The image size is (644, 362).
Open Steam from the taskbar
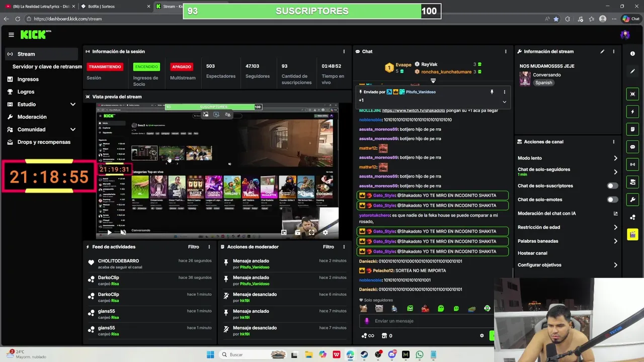[364, 354]
